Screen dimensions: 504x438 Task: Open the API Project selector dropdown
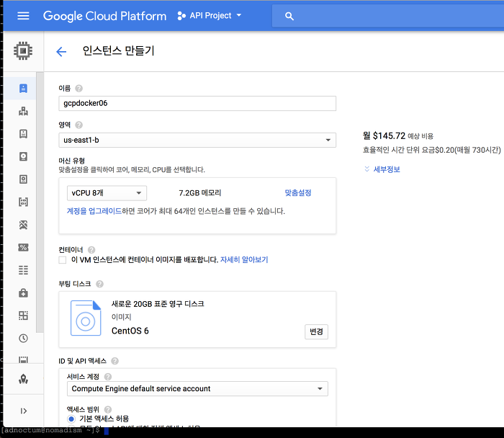point(210,15)
